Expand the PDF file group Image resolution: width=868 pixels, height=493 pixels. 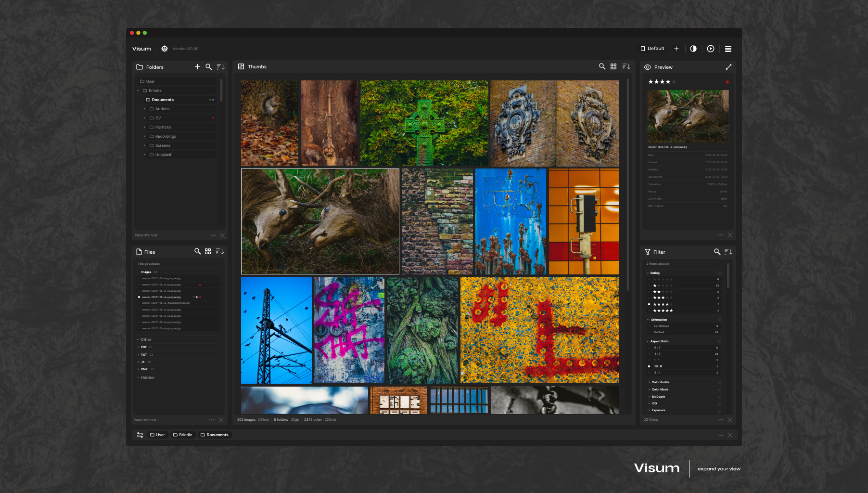pyautogui.click(x=138, y=347)
